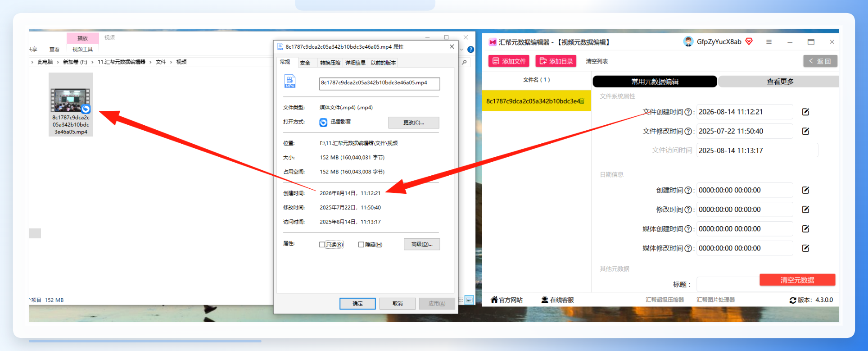Click the 文件修改时间 field showing 2025-07-22

pyautogui.click(x=745, y=131)
